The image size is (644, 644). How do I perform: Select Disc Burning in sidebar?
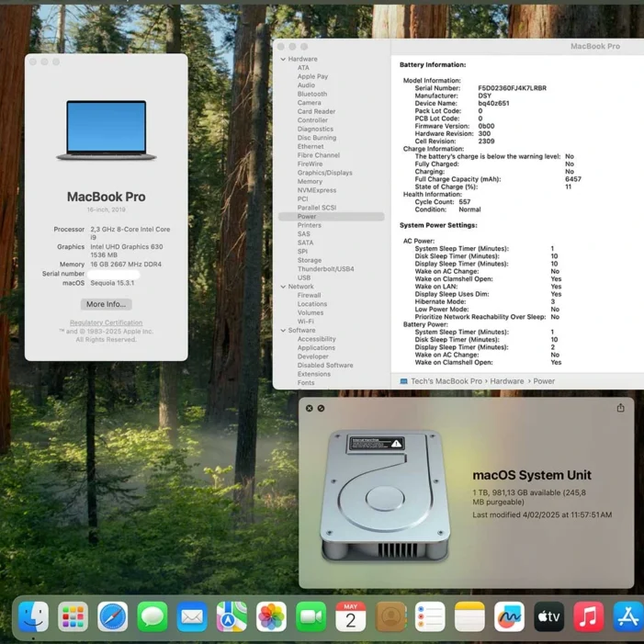[x=317, y=138]
